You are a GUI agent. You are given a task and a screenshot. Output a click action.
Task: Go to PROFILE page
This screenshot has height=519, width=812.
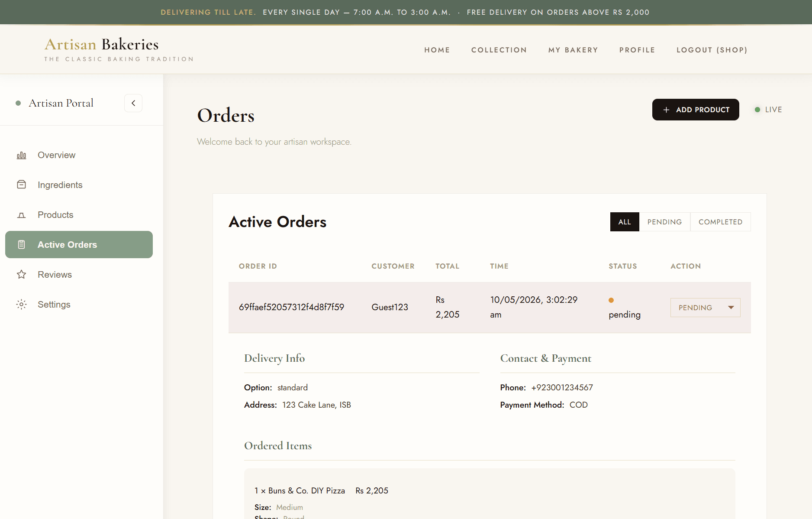(x=637, y=50)
